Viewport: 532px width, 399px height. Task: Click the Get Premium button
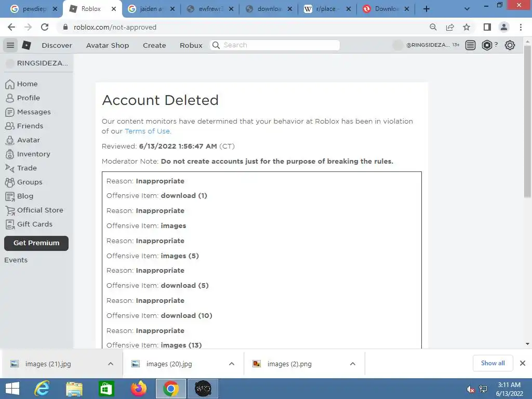click(36, 243)
